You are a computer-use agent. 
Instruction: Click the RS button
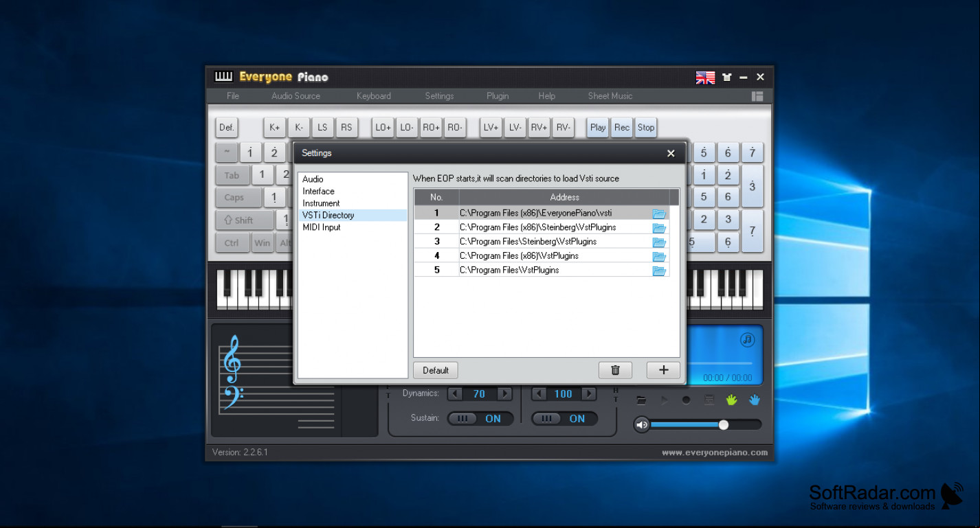(x=346, y=127)
